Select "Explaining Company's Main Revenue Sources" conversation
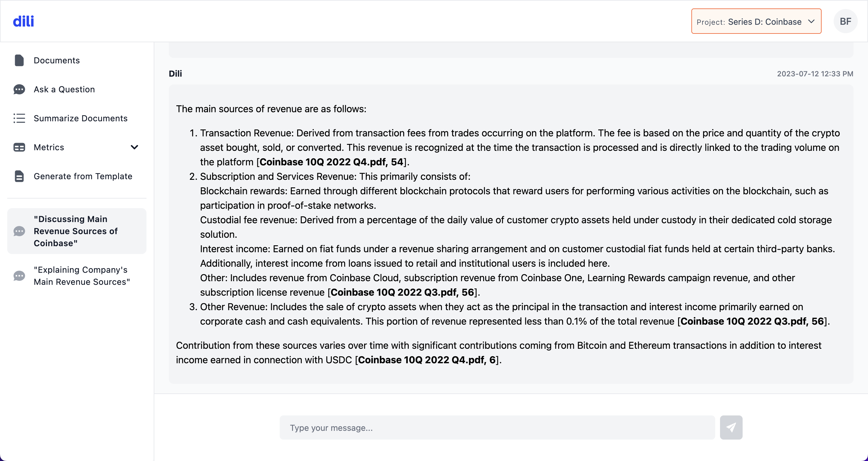Image resolution: width=868 pixels, height=461 pixels. (x=82, y=276)
